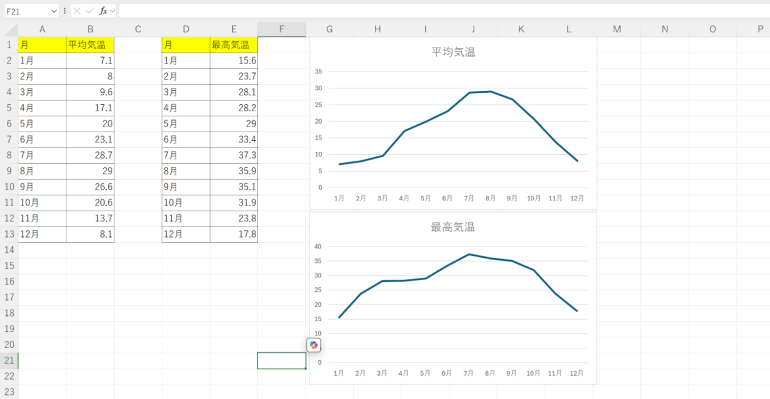Image resolution: width=770 pixels, height=399 pixels.
Task: Select column E header
Action: click(x=234, y=29)
